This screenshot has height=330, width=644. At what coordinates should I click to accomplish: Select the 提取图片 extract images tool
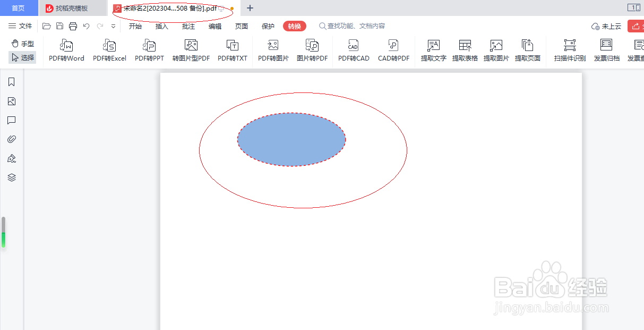click(496, 50)
